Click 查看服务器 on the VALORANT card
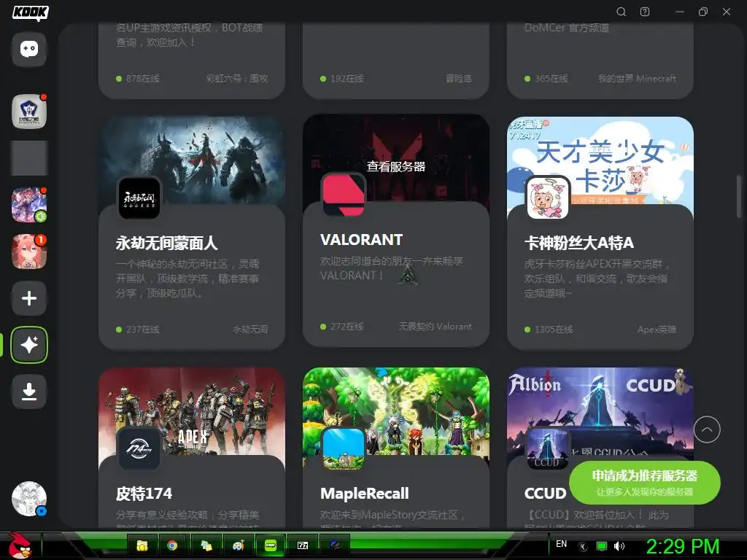This screenshot has height=560, width=747. tap(396, 166)
